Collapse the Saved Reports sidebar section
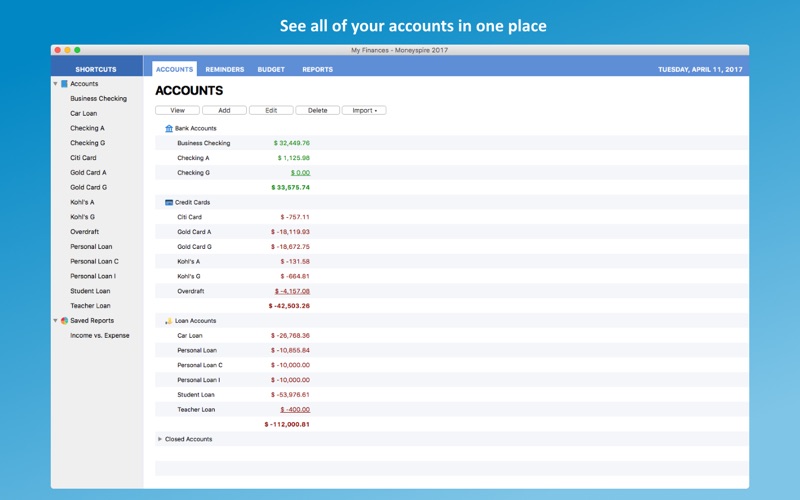 [x=55, y=320]
